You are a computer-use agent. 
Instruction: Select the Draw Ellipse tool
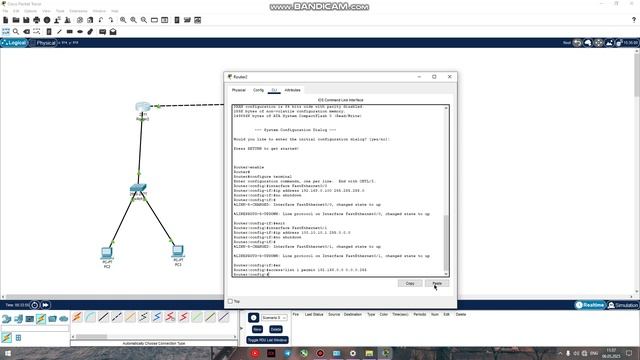80,31
